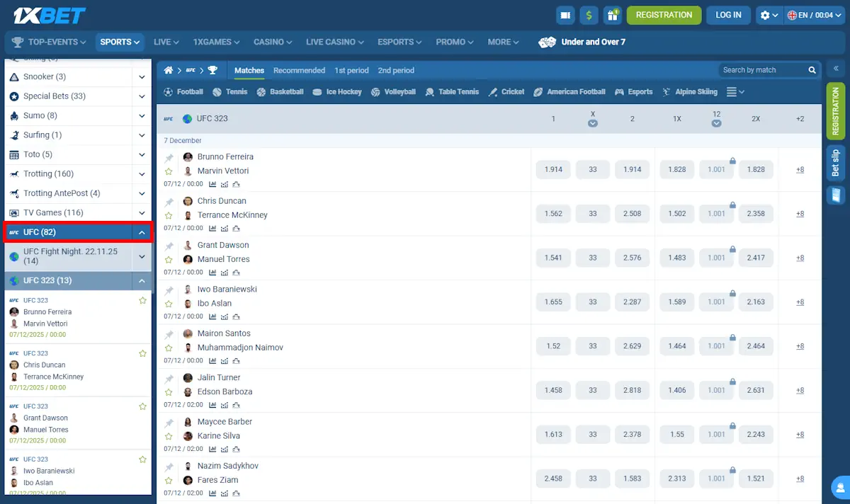Click the LOG IN button
This screenshot has height=504, width=850.
[728, 15]
